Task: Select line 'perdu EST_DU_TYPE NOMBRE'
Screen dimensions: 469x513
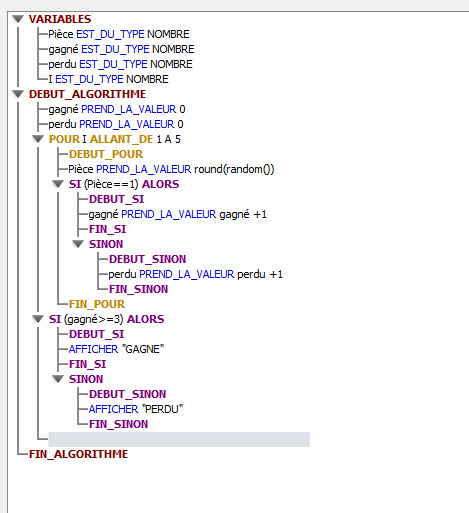Action: tap(120, 64)
